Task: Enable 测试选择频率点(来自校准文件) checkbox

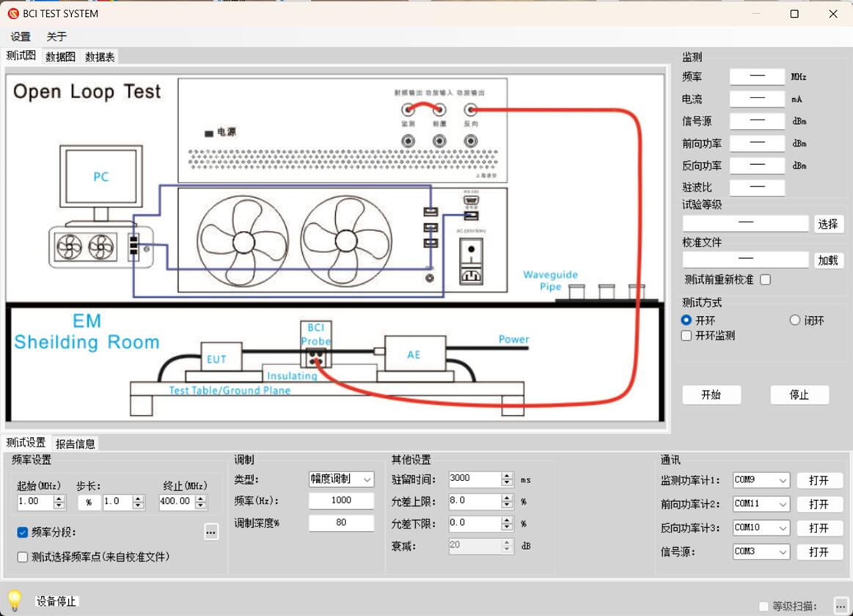Action: point(22,557)
